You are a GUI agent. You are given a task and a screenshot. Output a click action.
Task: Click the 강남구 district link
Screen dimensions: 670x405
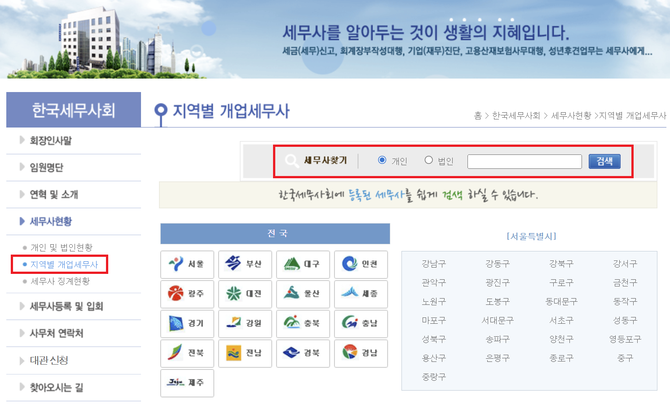coord(433,264)
